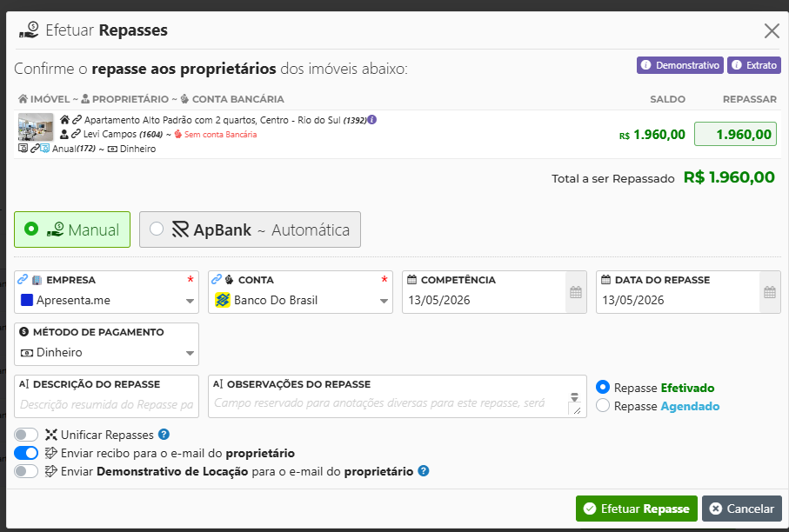Click the ApBank logo icon
The height and width of the screenshot is (532, 789).
pyautogui.click(x=180, y=229)
